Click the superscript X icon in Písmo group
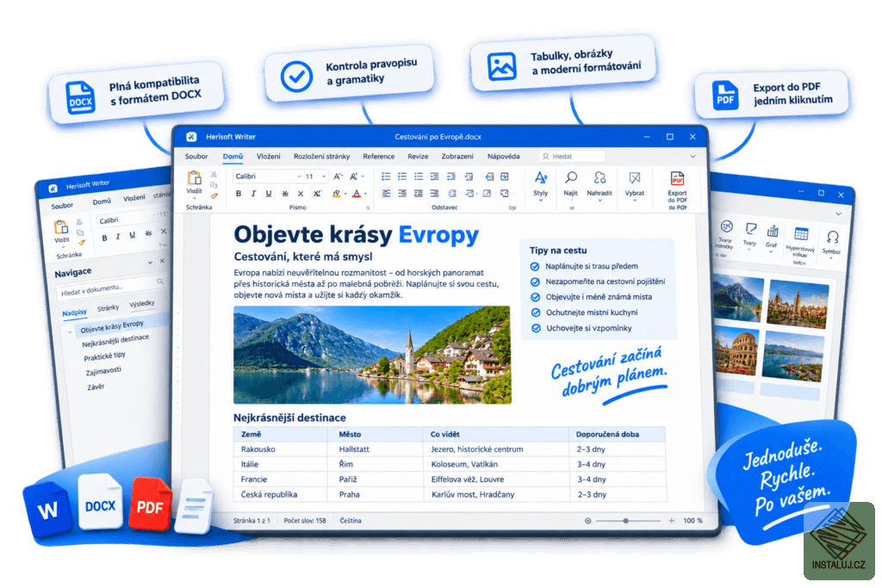This screenshot has height=588, width=882. point(317,194)
